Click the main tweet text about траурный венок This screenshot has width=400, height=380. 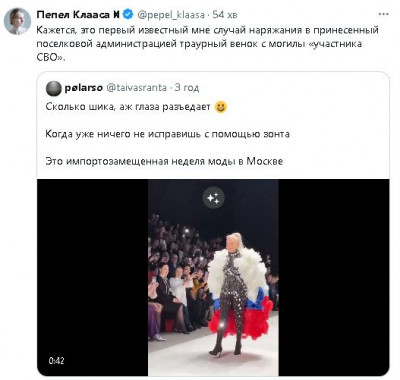[207, 44]
